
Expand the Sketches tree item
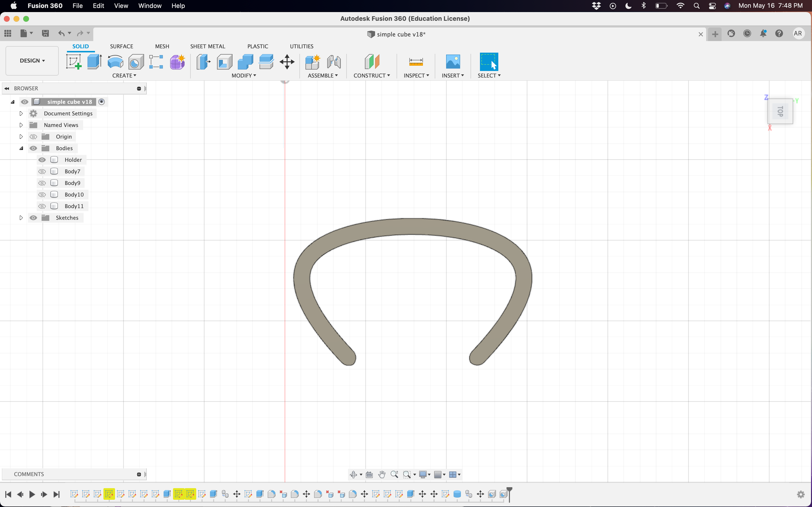pyautogui.click(x=21, y=217)
